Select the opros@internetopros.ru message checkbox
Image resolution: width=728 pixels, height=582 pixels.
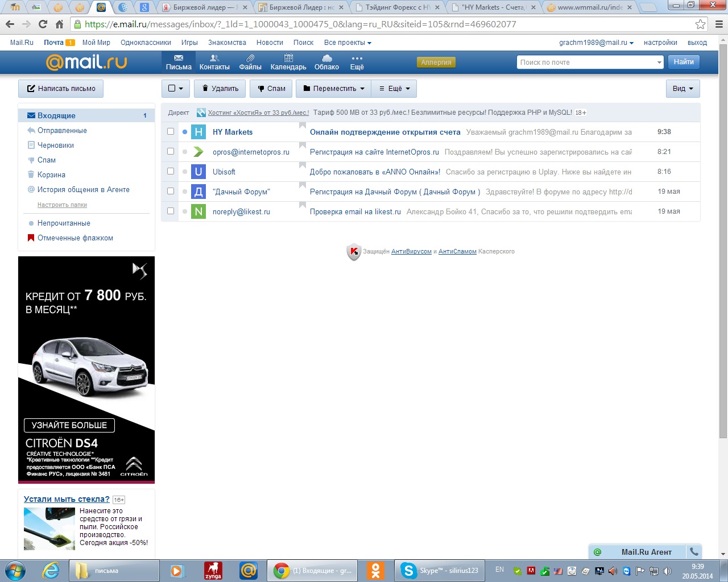pos(171,151)
